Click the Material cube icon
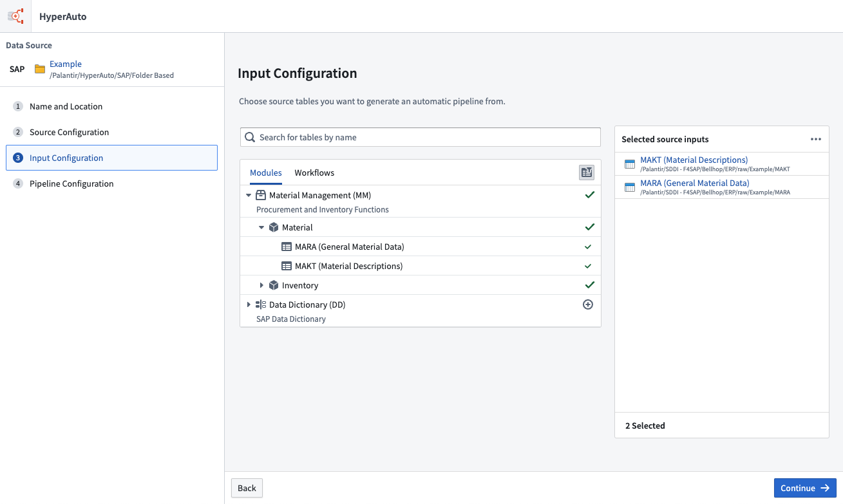This screenshot has height=504, width=843. click(x=274, y=227)
